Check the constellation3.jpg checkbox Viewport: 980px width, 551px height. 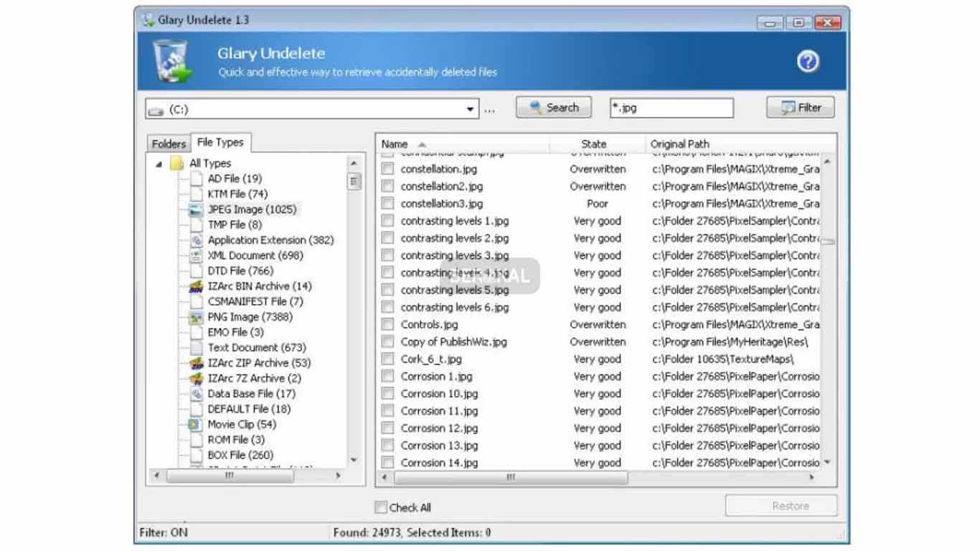tap(387, 203)
